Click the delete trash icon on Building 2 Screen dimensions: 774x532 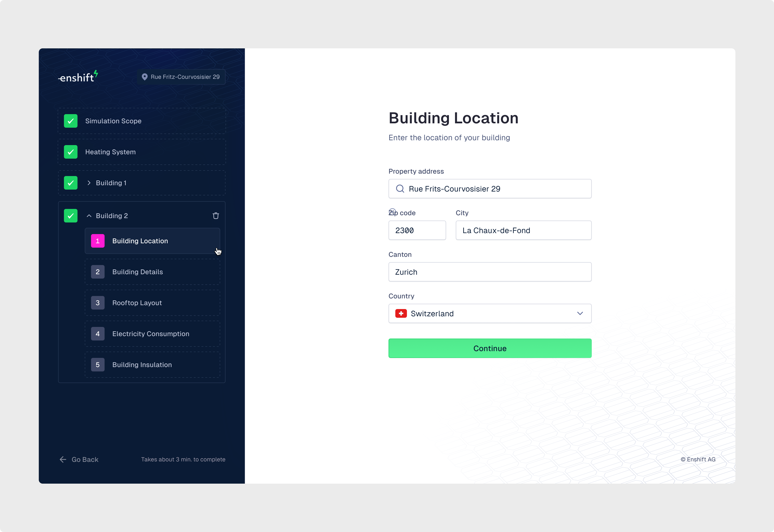tap(215, 216)
